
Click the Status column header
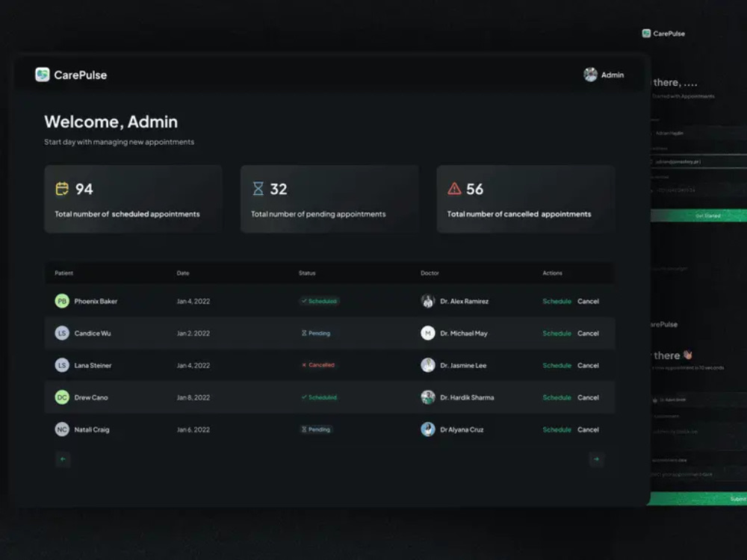coord(307,273)
